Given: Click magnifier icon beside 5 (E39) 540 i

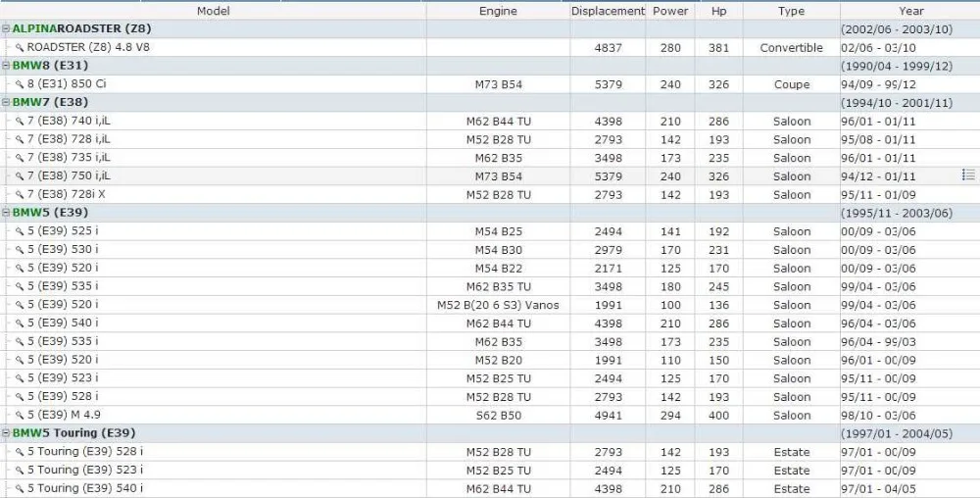Looking at the screenshot, I should 20,324.
